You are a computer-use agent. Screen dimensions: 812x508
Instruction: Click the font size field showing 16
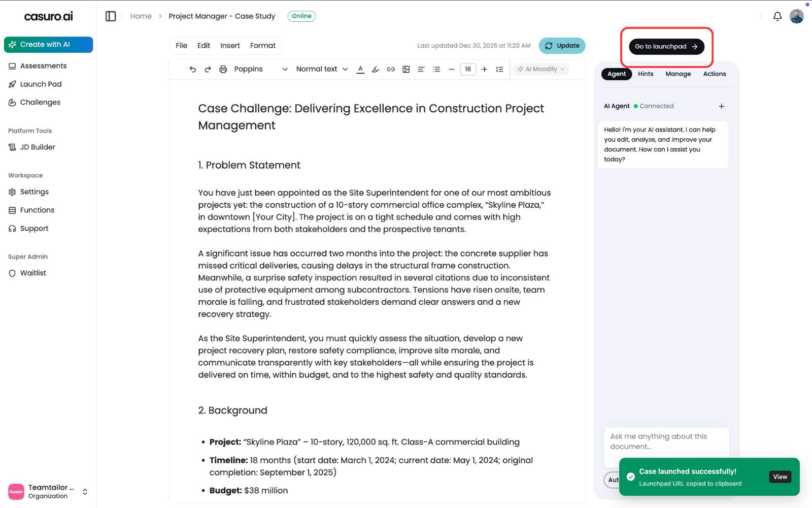click(468, 69)
